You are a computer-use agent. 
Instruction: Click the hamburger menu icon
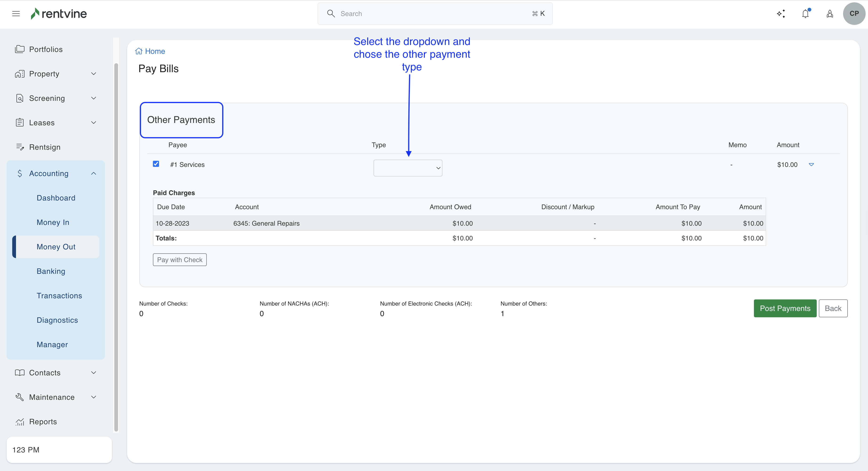click(x=16, y=14)
